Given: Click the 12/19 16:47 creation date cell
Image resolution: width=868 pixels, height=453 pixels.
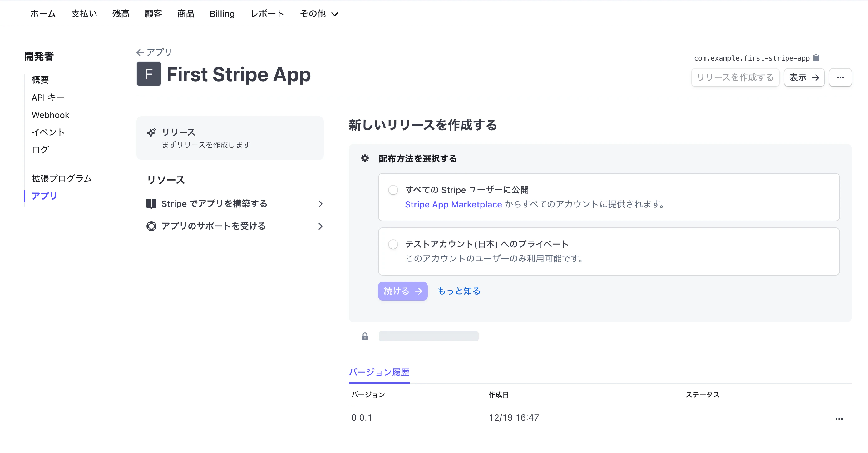Looking at the screenshot, I should (514, 418).
